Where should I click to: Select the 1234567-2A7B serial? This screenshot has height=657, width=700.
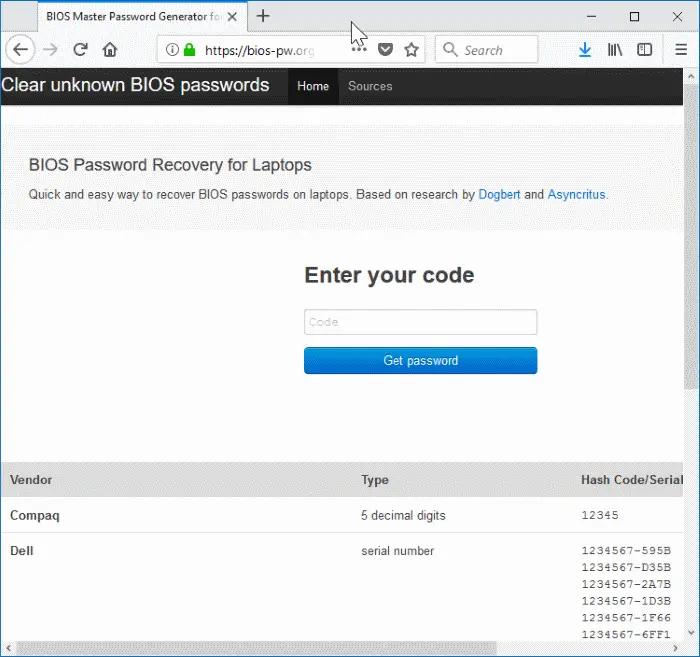(x=626, y=584)
